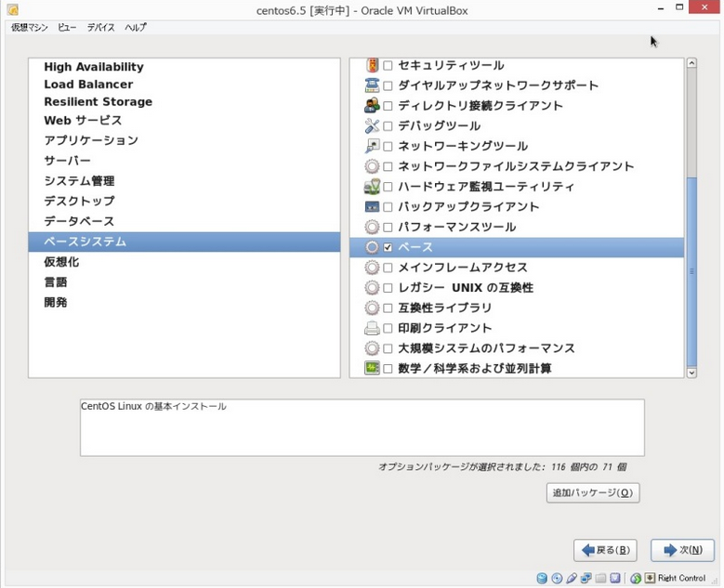
Task: Click the printer icon beside 印刷クライアント
Action: pyautogui.click(x=372, y=328)
